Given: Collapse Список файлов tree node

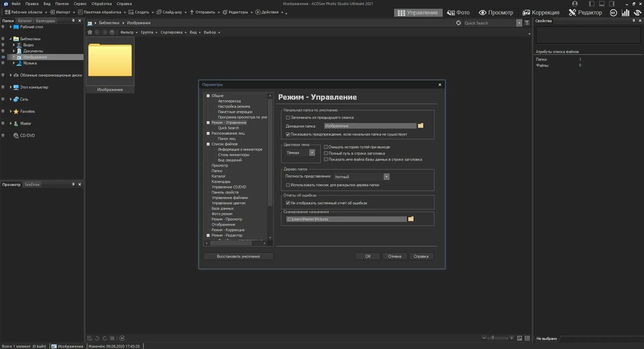Looking at the screenshot, I should tap(208, 144).
